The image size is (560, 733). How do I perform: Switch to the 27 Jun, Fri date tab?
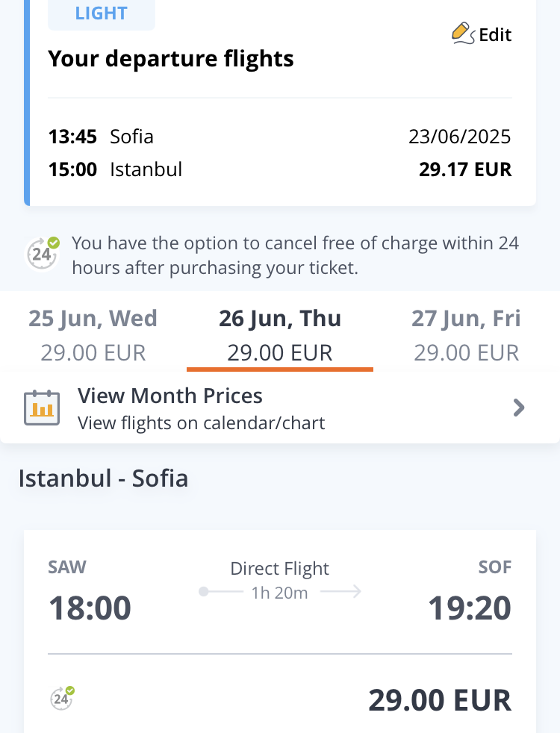(467, 334)
